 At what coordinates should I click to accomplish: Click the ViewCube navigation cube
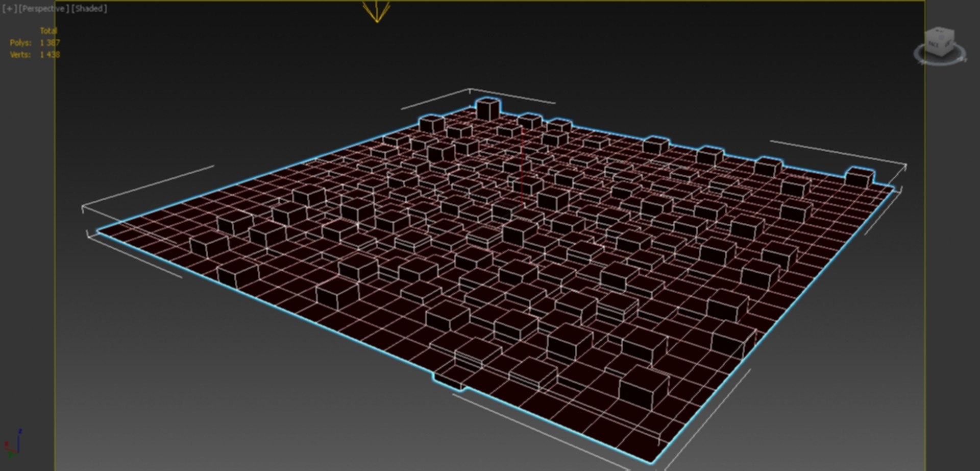pos(940,41)
